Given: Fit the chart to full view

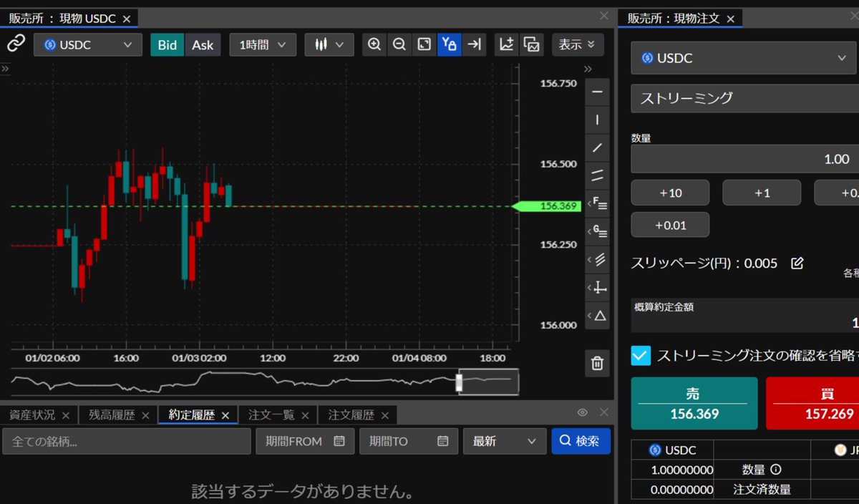Looking at the screenshot, I should tap(424, 44).
